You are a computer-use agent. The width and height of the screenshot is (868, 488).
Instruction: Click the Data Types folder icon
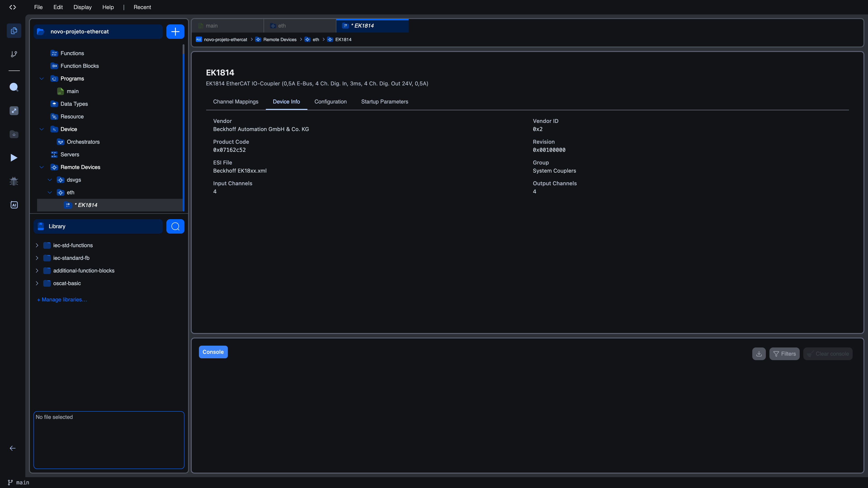point(54,104)
